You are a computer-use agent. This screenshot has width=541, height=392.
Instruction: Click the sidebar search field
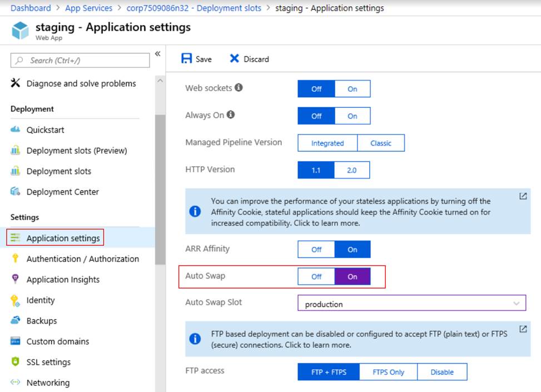click(81, 60)
